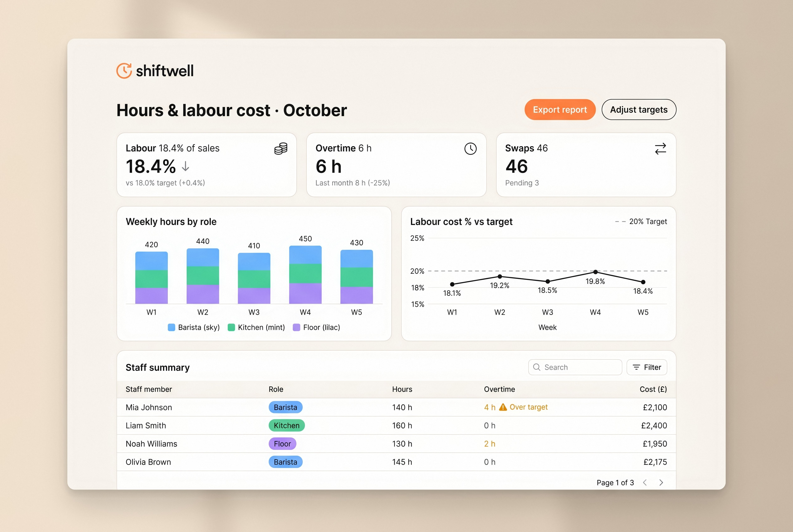793x532 pixels.
Task: Focus the staff Search field
Action: pos(575,367)
